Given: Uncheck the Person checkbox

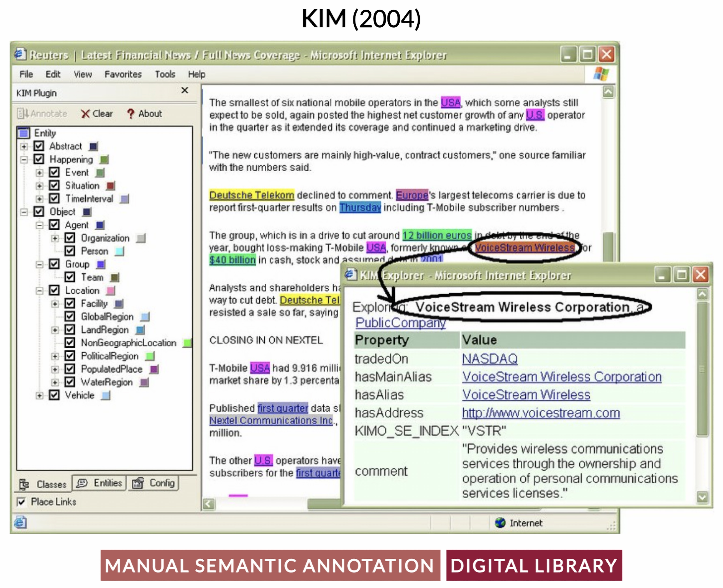Looking at the screenshot, I should click(x=70, y=251).
